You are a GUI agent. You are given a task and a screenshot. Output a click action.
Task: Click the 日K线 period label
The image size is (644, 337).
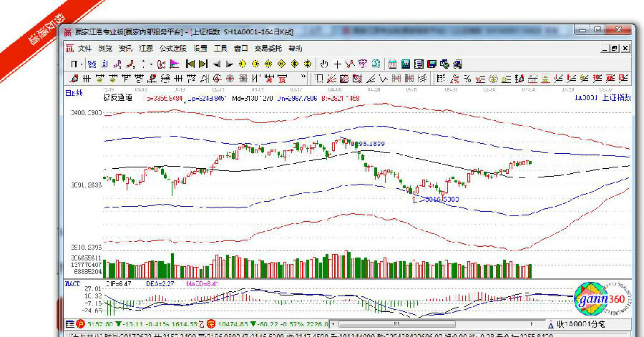tap(74, 94)
